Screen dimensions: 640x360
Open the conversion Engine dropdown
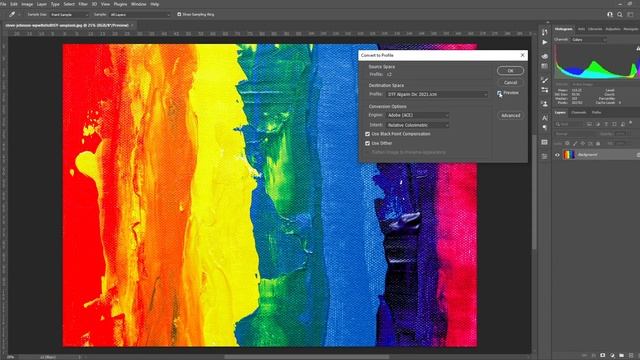[418, 115]
